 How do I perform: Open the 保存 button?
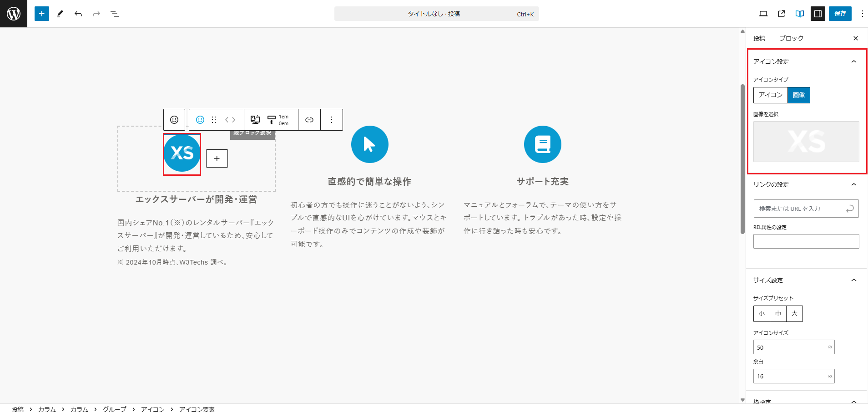point(840,14)
